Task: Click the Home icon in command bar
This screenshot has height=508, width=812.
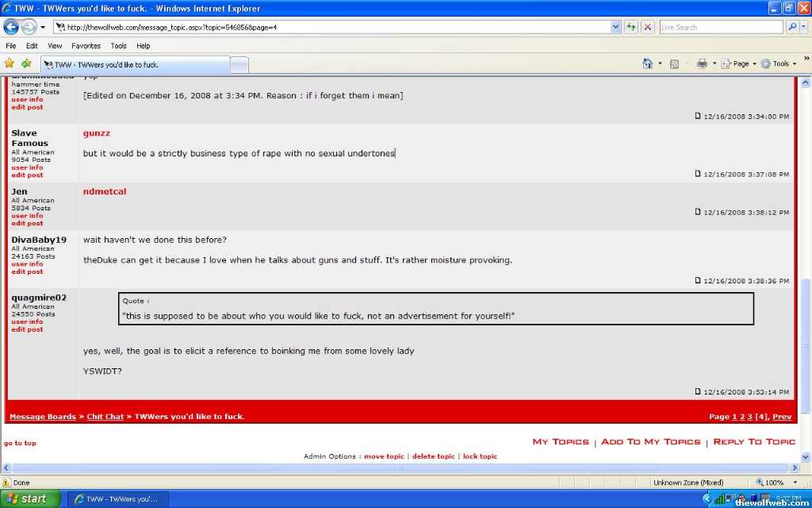Action: tap(648, 63)
